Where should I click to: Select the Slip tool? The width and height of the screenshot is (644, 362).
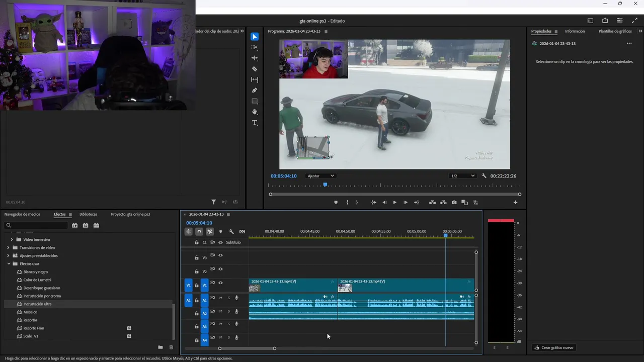point(255,80)
